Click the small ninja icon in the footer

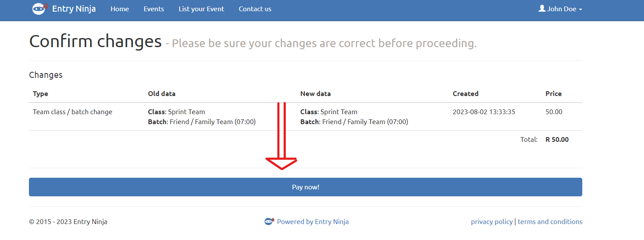click(x=269, y=221)
